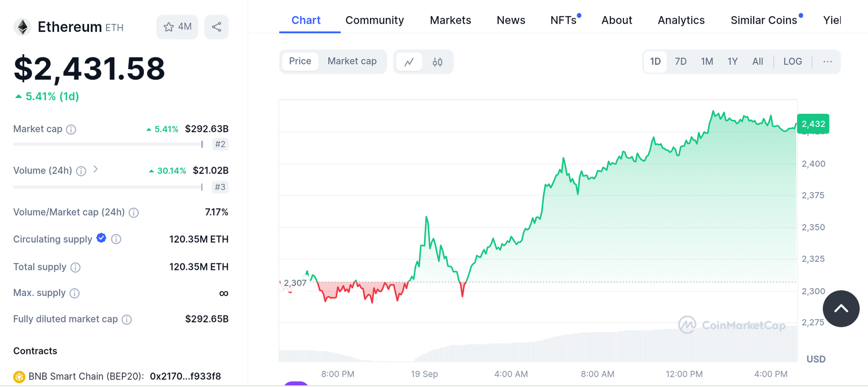Toggle the LOG scale option
This screenshot has height=387, width=868.
(792, 62)
